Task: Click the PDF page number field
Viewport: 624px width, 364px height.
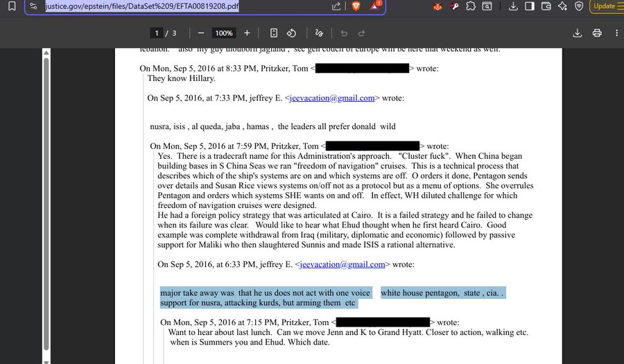Action: (157, 33)
